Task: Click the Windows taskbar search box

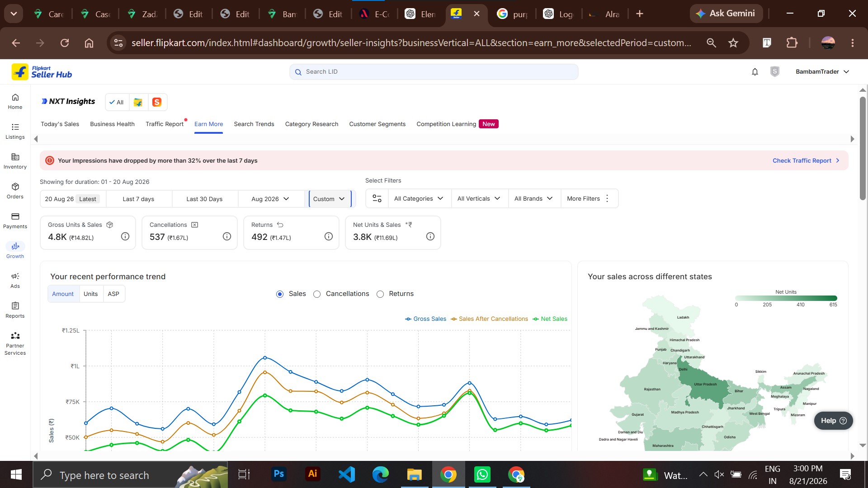Action: coord(130,474)
